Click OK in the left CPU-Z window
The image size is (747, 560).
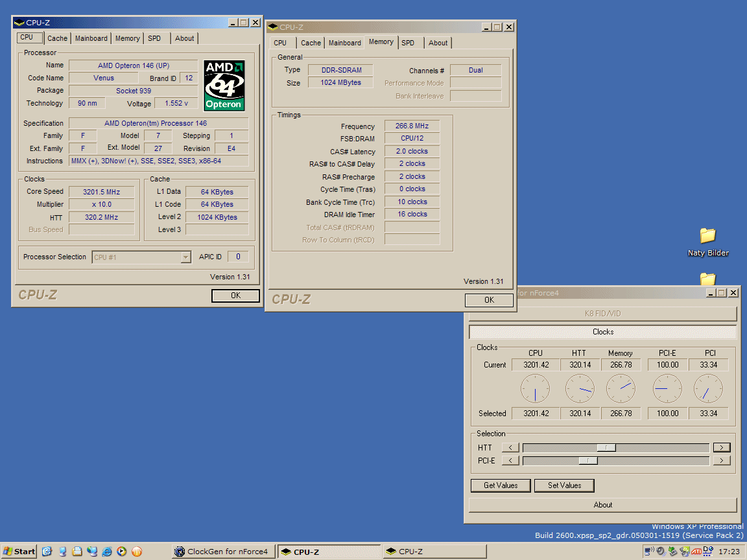pos(236,296)
